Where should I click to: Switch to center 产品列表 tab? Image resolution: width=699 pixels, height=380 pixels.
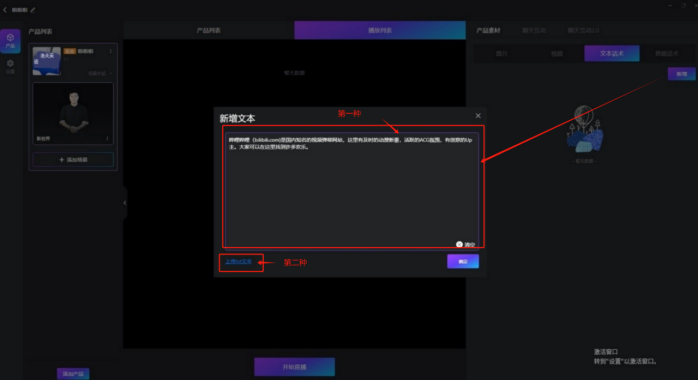(209, 30)
